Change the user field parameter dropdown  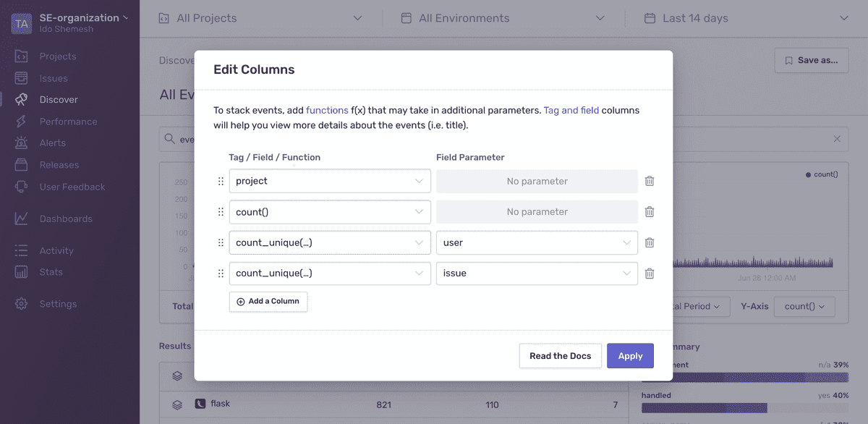[537, 243]
